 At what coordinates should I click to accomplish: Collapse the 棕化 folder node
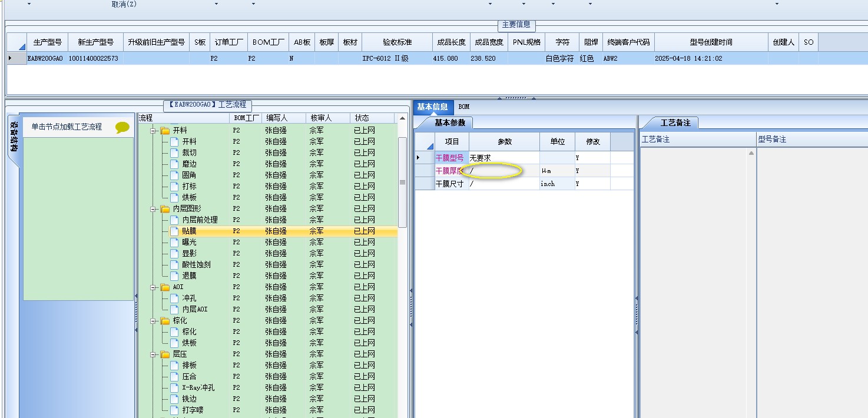(x=154, y=320)
